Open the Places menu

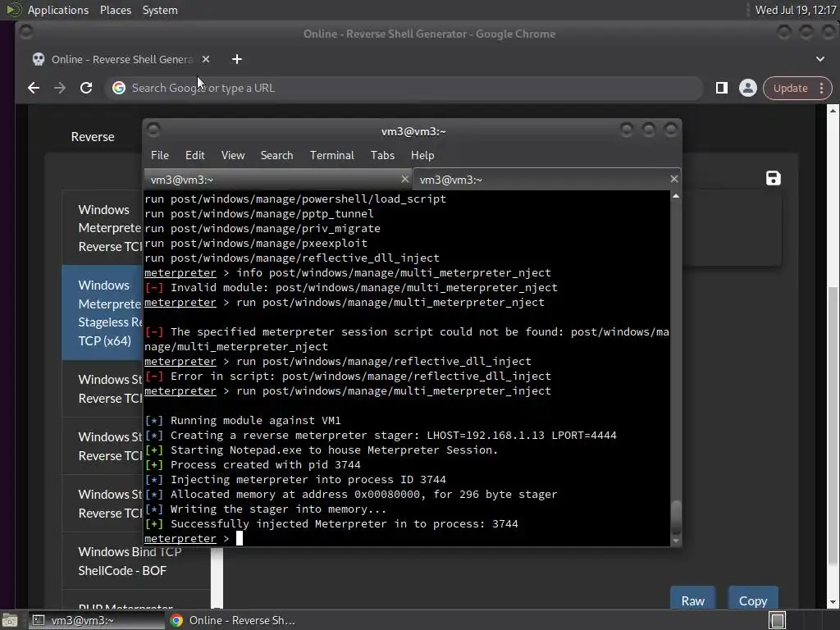(115, 10)
